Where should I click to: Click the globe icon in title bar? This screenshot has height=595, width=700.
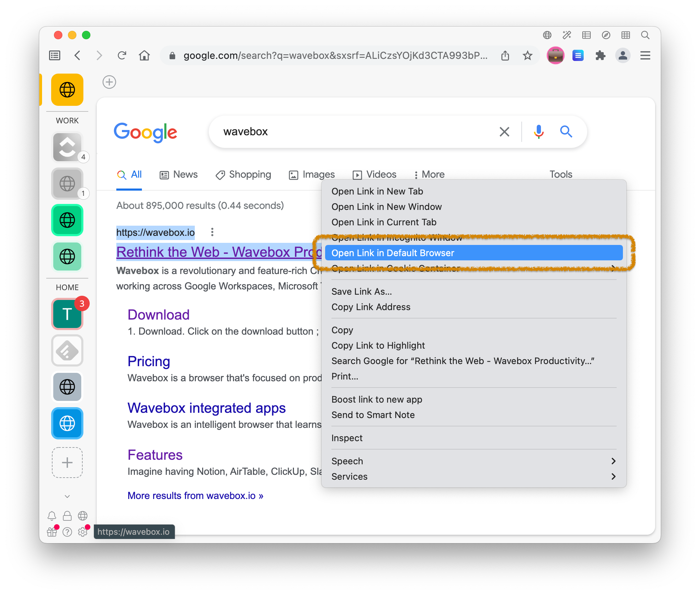547,35
